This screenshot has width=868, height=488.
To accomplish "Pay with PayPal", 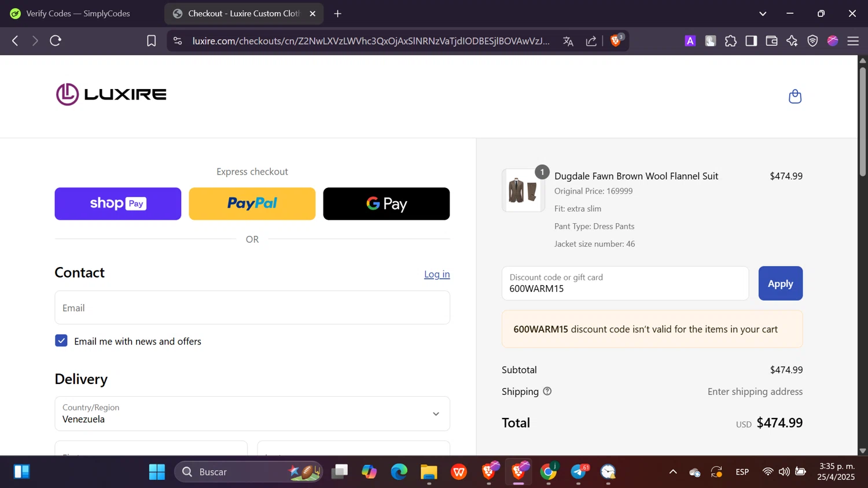I will (x=252, y=204).
